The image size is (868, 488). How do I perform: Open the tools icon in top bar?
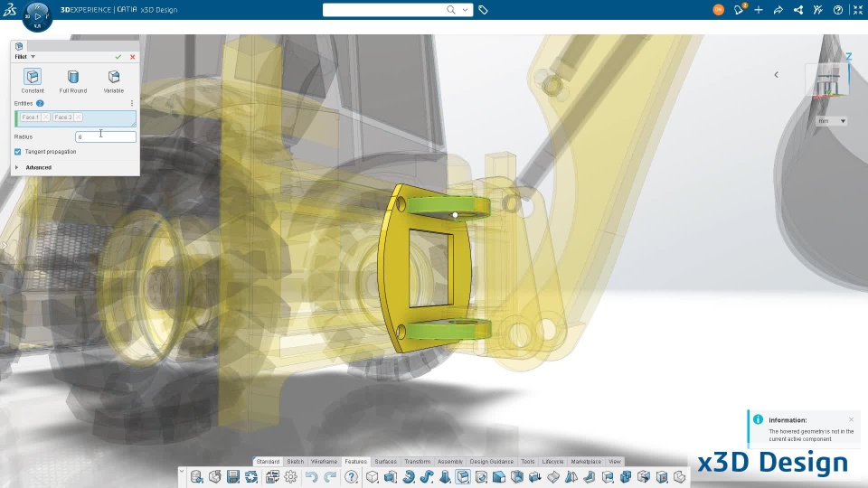[x=818, y=10]
